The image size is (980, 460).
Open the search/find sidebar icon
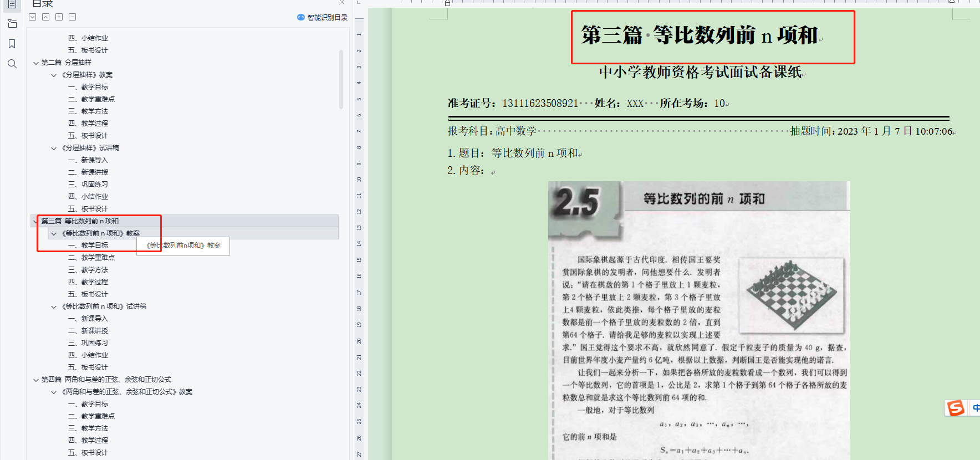click(x=12, y=64)
